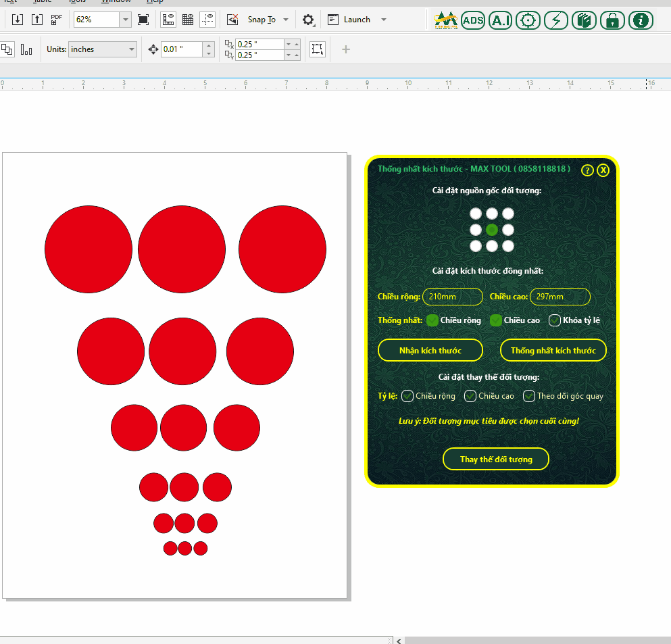The image size is (671, 644).
Task: Click the green ADS toolbar icon
Action: point(473,20)
